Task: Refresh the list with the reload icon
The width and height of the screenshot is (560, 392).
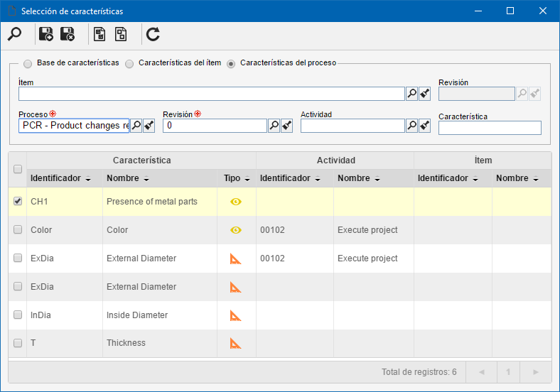Action: pos(153,34)
